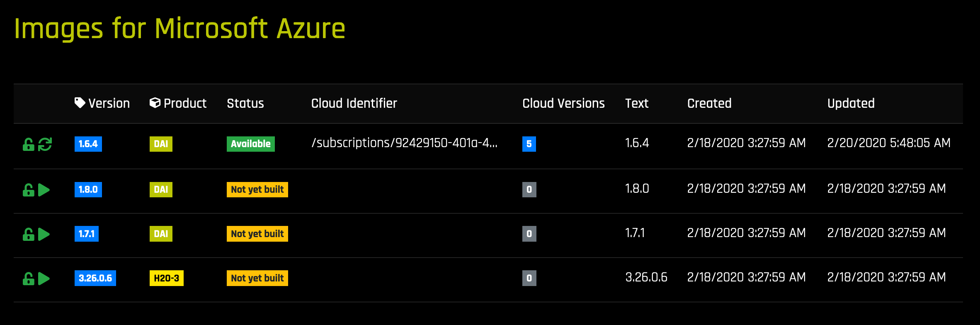Click the Updated date 2/20/2020 5:48:05 AM

tap(889, 143)
